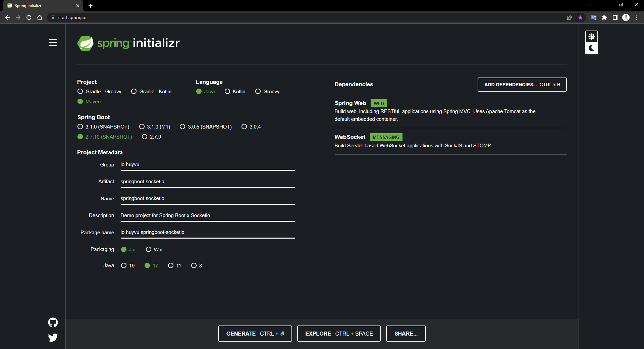644x349 pixels.
Task: Select Java version 8
Action: pyautogui.click(x=197, y=266)
